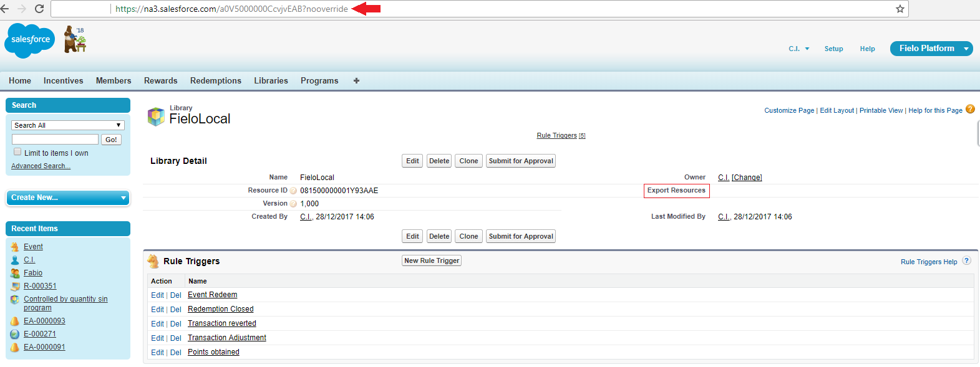Open the Advanced Search link
The image size is (980, 367).
[41, 166]
